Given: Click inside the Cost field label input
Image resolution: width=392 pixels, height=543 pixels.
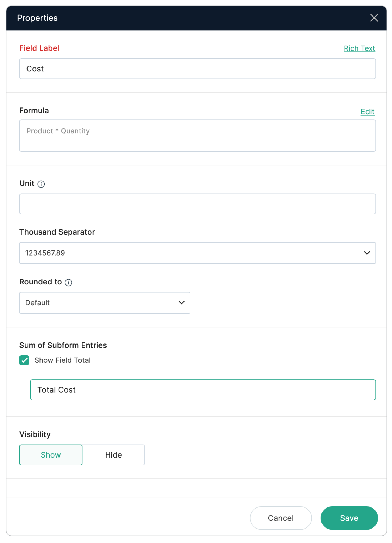Looking at the screenshot, I should click(197, 69).
